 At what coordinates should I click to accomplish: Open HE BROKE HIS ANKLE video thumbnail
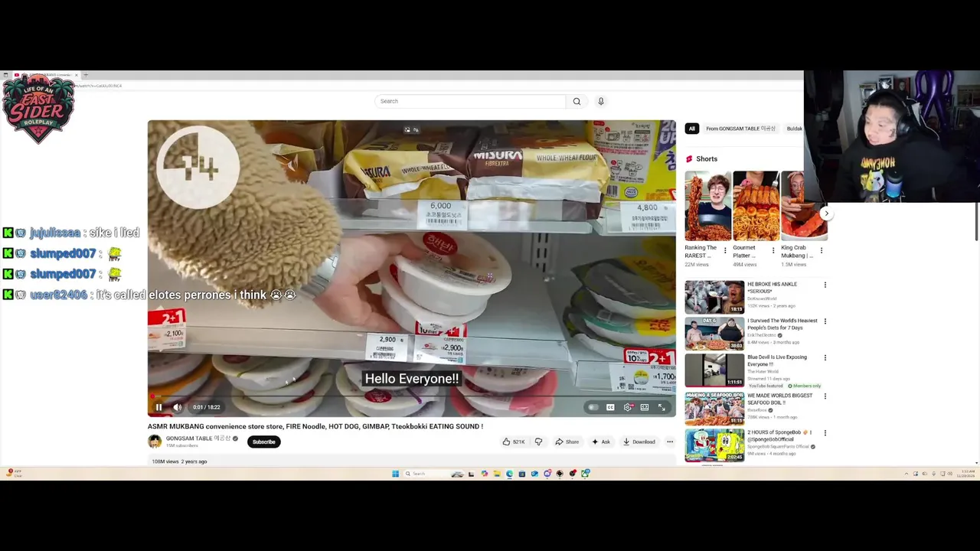coord(714,297)
